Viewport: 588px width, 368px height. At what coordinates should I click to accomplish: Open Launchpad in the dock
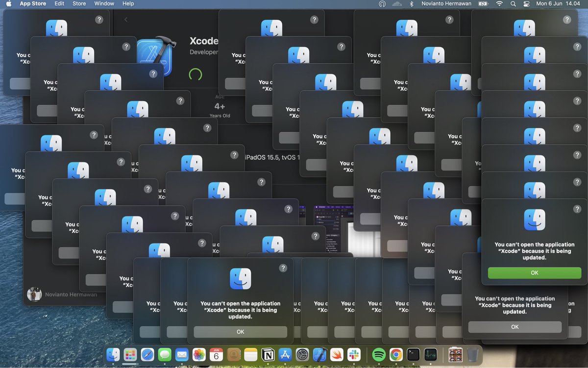click(x=130, y=354)
